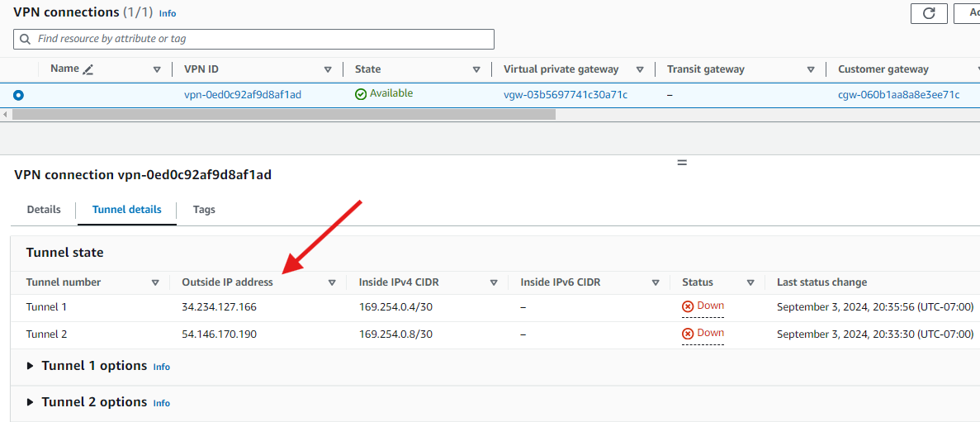Open customer gateway cgw-060b1aa8a8e3ee71c link
Screen dimensions: 980x422
898,95
